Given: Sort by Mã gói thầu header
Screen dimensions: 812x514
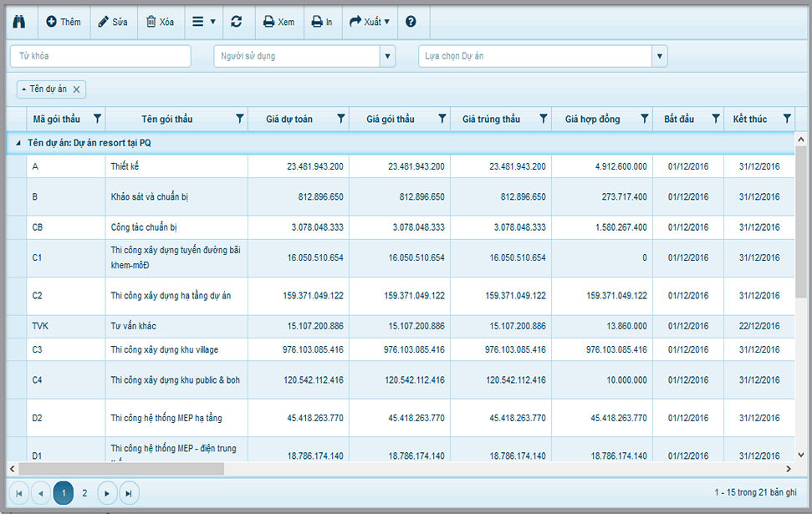Looking at the screenshot, I should [x=56, y=119].
